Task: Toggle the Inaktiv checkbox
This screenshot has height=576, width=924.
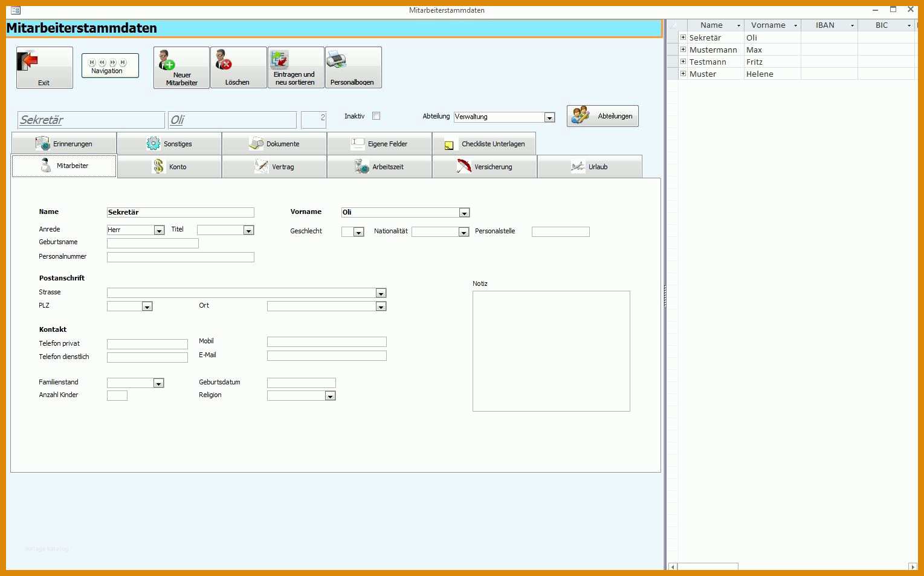Action: [x=376, y=116]
